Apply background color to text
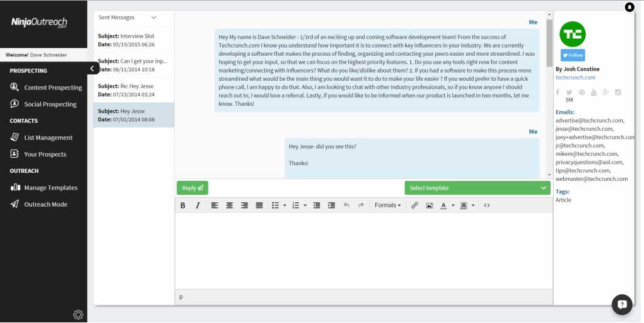Screen dimensions: 644x323 pos(464,205)
